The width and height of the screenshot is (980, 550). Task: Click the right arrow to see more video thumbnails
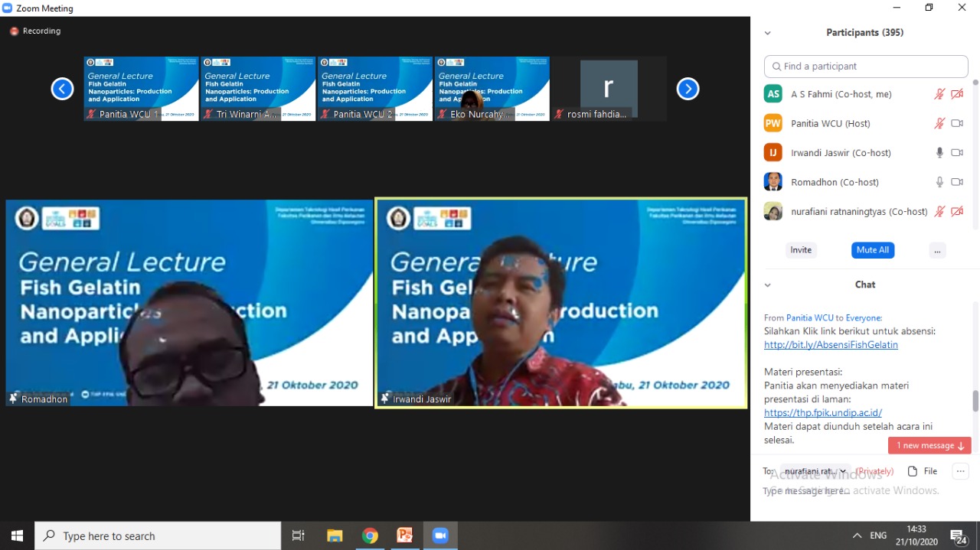tap(688, 89)
